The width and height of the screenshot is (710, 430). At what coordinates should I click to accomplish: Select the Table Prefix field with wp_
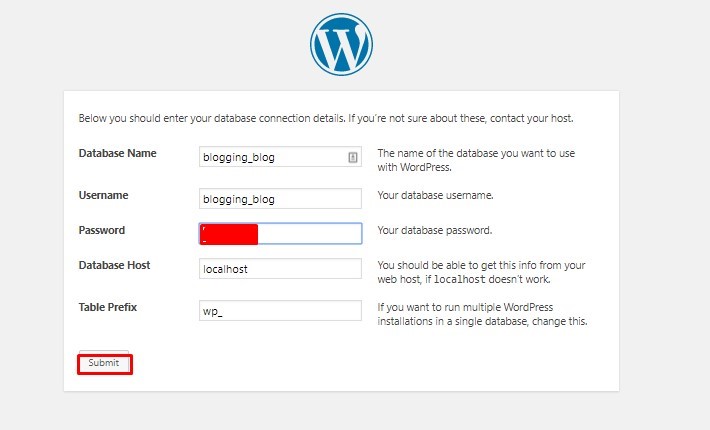point(280,311)
